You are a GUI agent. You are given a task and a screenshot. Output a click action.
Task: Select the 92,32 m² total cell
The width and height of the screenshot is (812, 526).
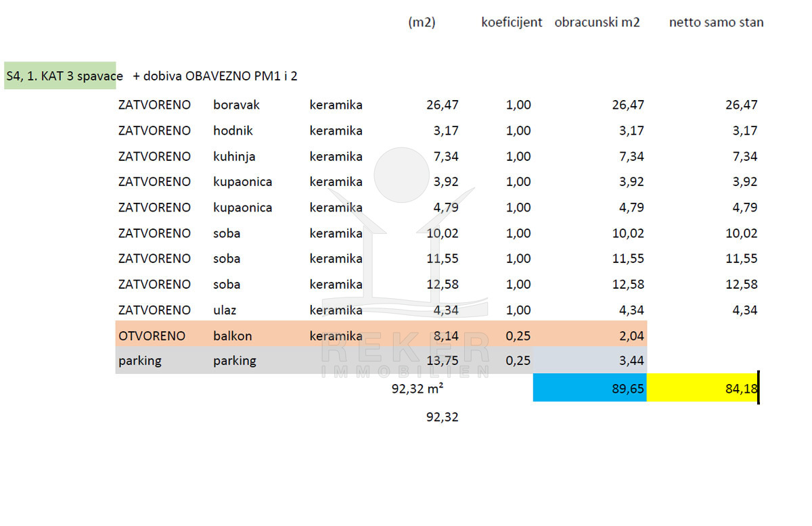tap(417, 389)
